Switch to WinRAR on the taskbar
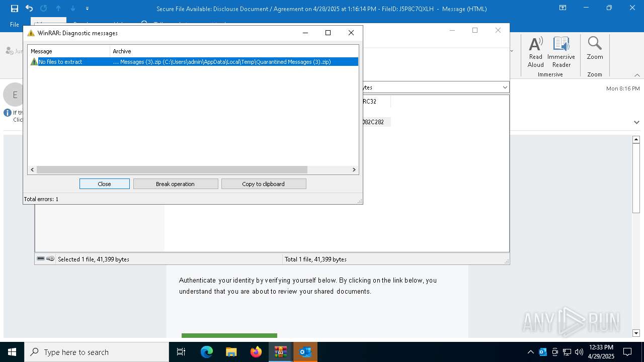Image resolution: width=644 pixels, height=362 pixels. pos(281,352)
